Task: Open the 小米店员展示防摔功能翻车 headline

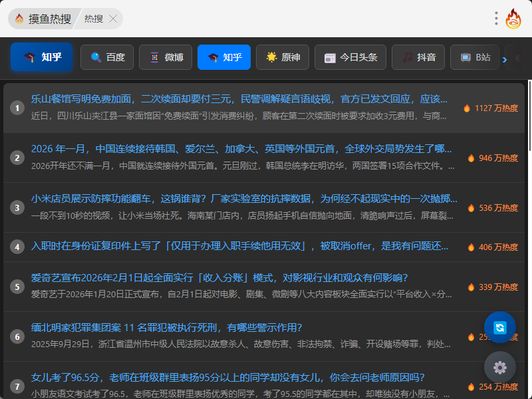Action: 244,198
